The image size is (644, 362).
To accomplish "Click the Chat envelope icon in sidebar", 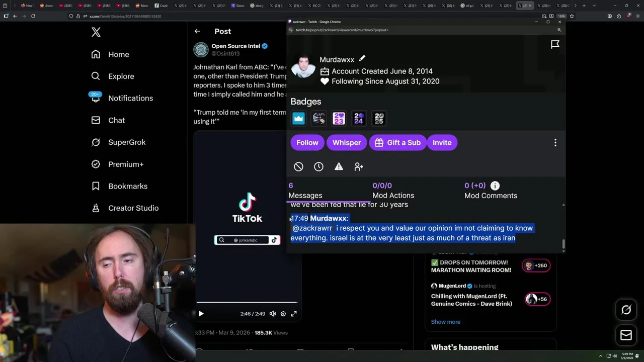I will click(x=96, y=120).
